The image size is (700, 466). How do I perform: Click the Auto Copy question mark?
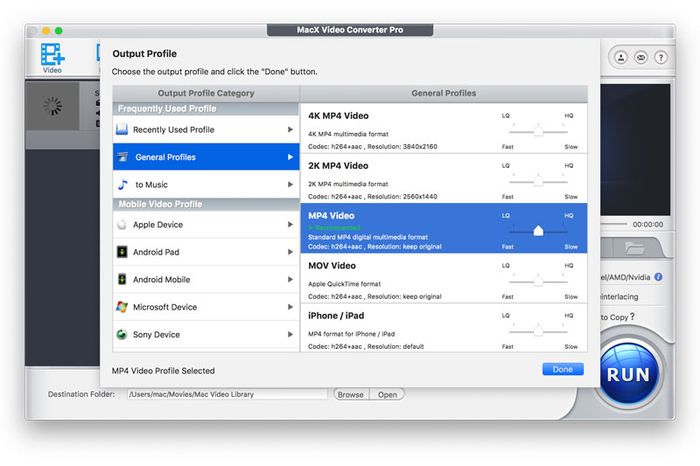(x=632, y=316)
